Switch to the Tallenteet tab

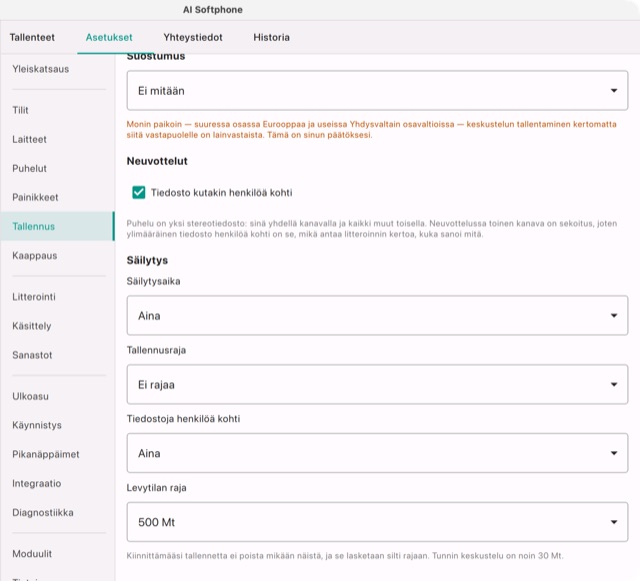coord(32,38)
